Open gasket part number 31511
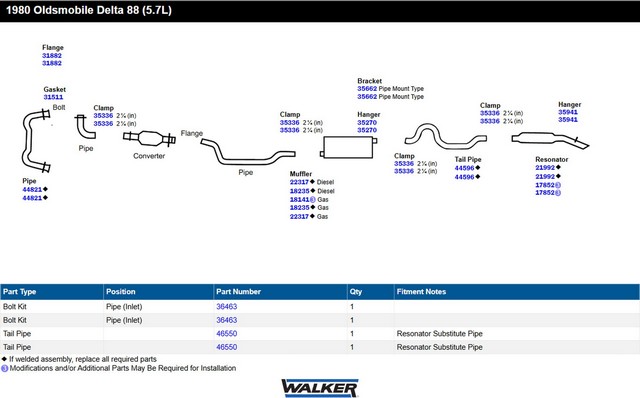The height and width of the screenshot is (398, 640). pyautogui.click(x=53, y=97)
